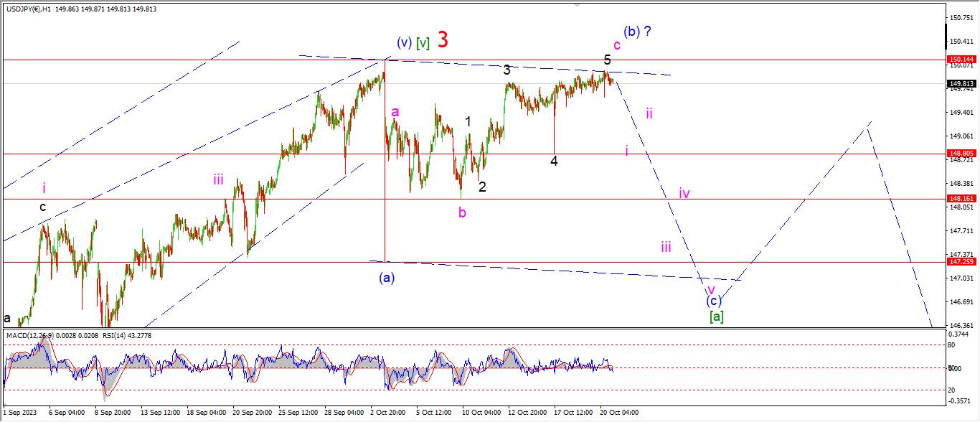Click the red 150.144 price label

pos(960,60)
